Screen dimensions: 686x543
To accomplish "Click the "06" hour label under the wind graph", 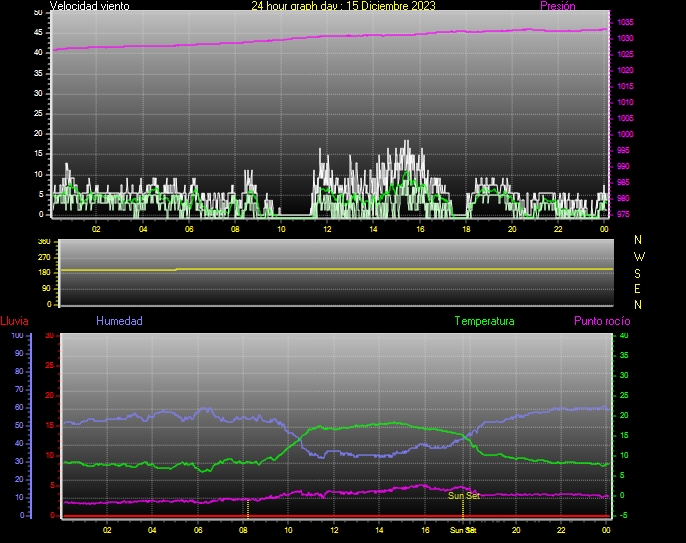I will point(189,229).
